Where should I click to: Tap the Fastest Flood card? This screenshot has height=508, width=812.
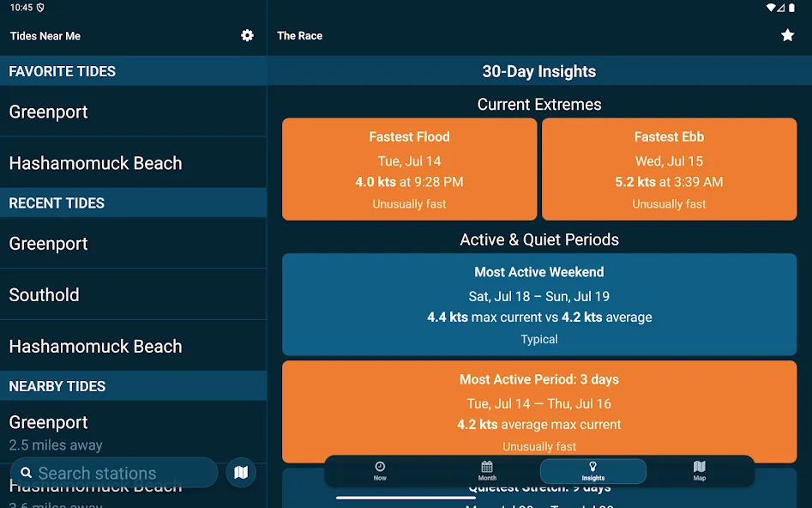410,169
